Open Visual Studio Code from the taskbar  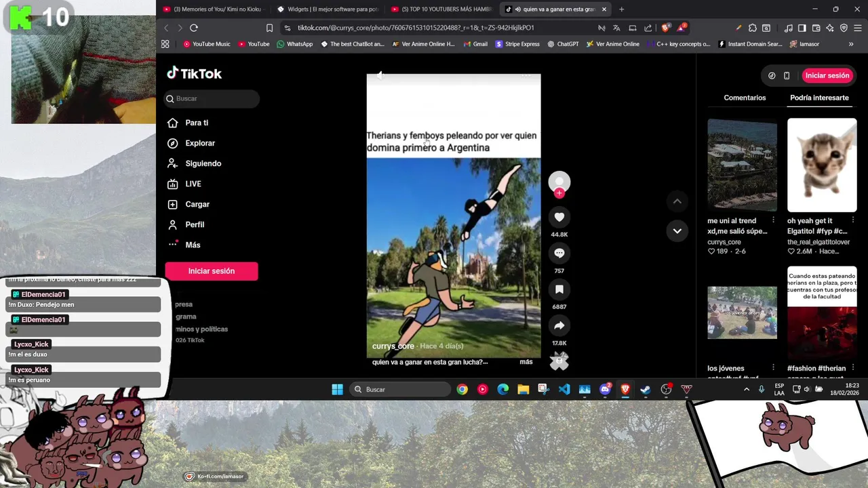[564, 390]
